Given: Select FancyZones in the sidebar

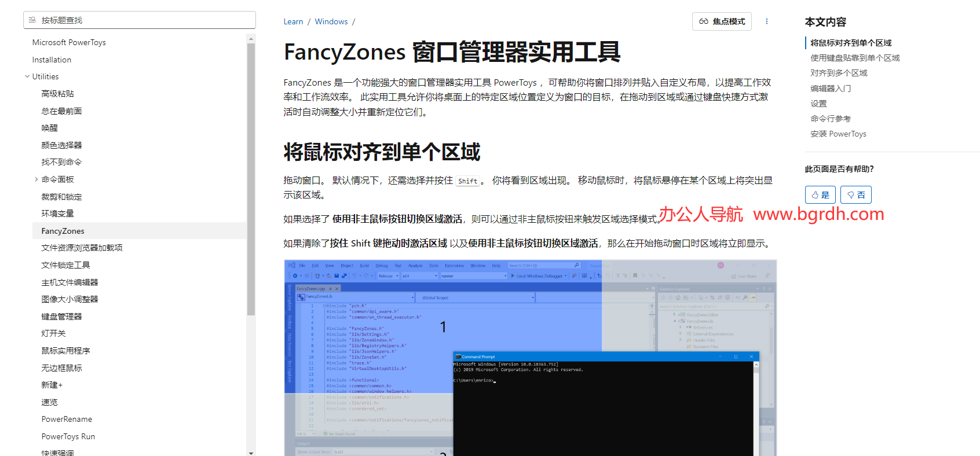Looking at the screenshot, I should pyautogui.click(x=139, y=231).
